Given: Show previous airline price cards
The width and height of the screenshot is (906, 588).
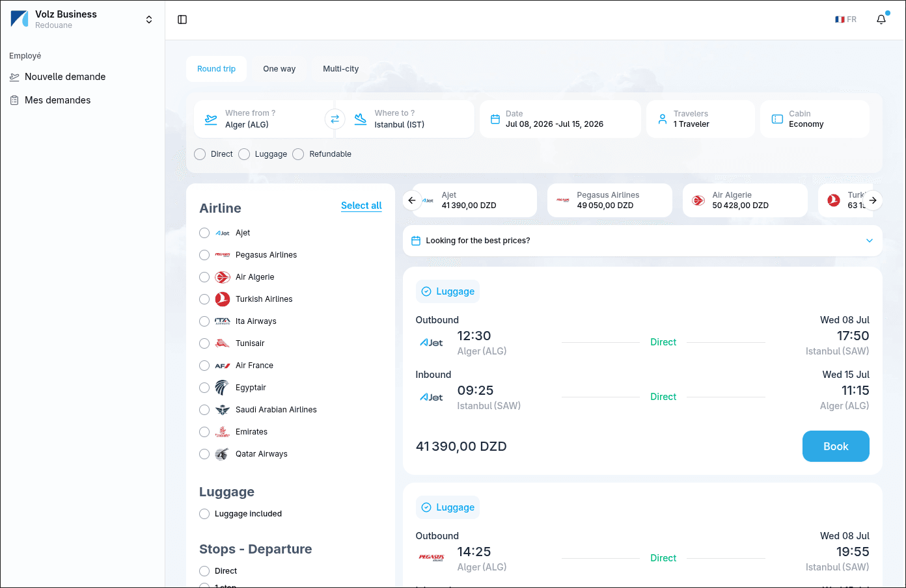Looking at the screenshot, I should point(412,200).
